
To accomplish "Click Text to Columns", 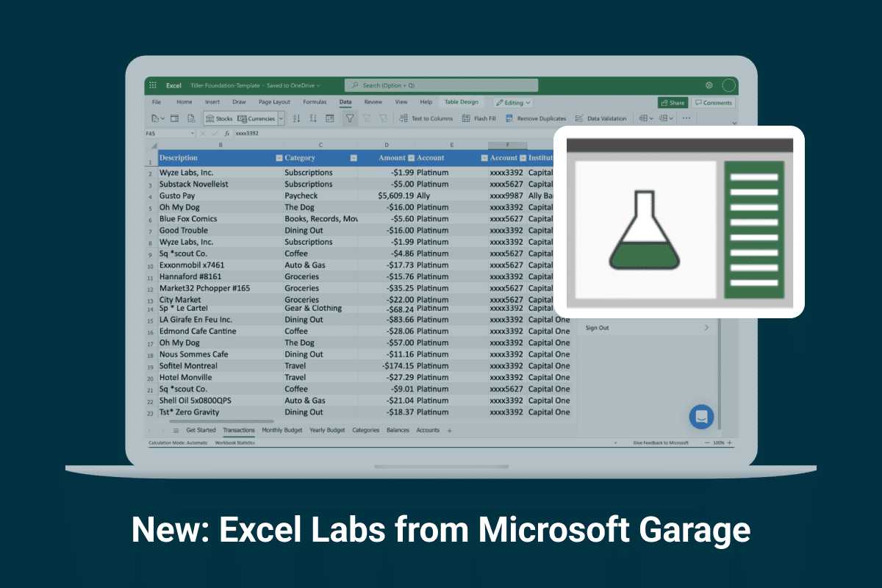I will click(426, 118).
